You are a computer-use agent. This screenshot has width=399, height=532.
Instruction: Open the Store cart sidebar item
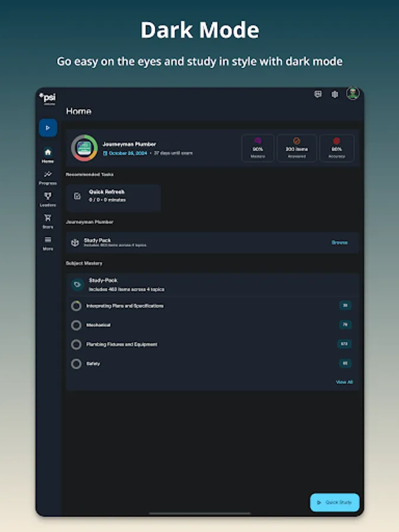point(48,221)
